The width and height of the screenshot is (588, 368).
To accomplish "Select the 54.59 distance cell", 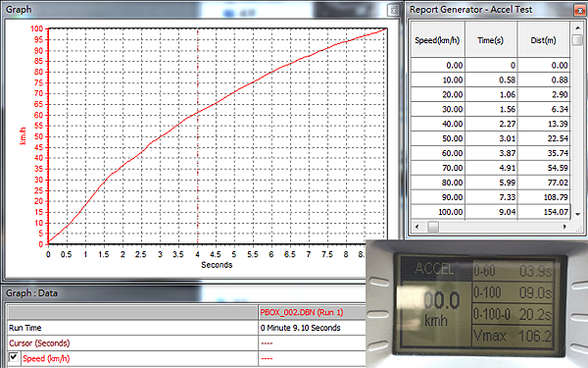I will coord(544,168).
